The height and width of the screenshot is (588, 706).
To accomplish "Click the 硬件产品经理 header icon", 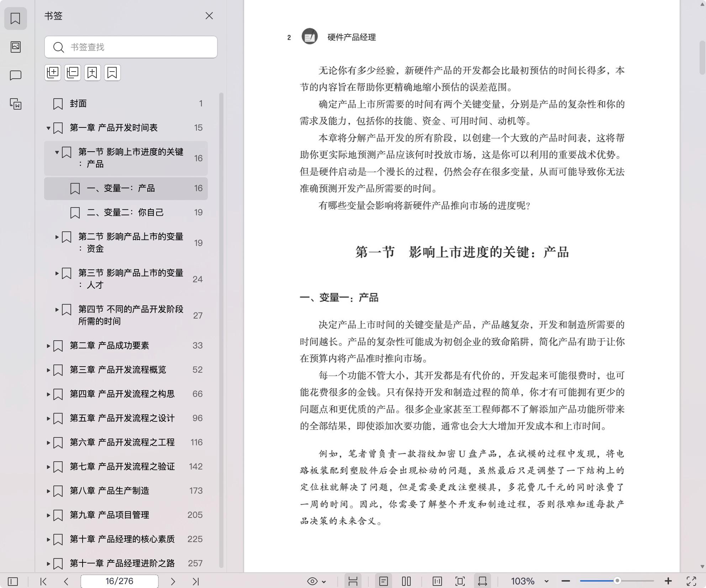I will click(310, 36).
